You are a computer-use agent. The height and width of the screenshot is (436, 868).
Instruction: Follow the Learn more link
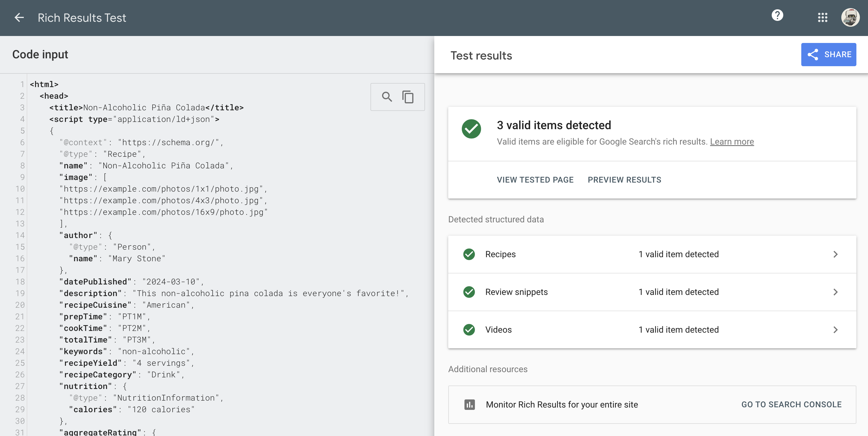(732, 142)
